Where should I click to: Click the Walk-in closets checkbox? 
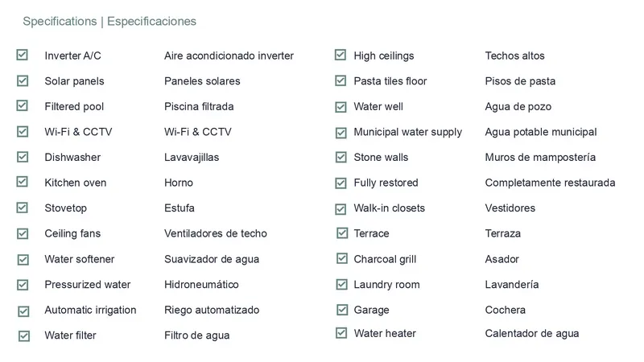click(341, 208)
